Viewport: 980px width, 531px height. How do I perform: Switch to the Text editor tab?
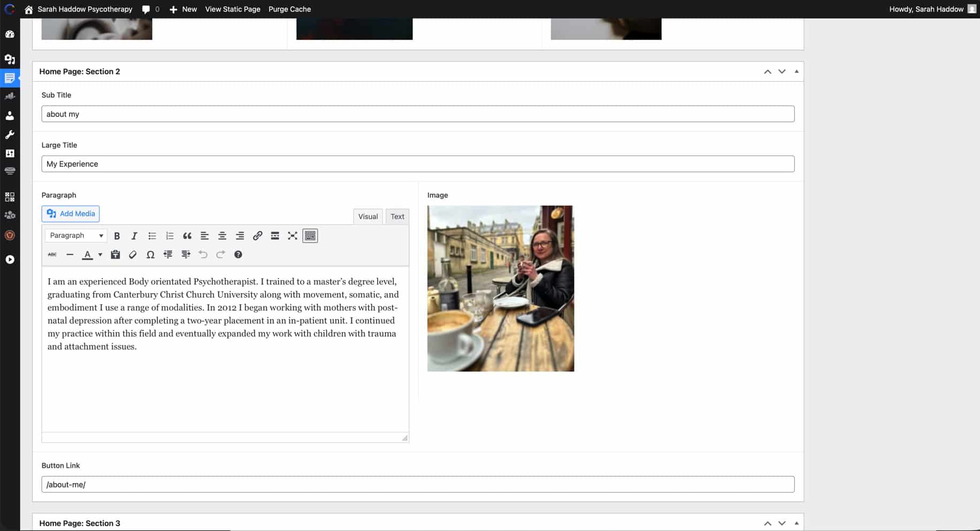pyautogui.click(x=397, y=217)
